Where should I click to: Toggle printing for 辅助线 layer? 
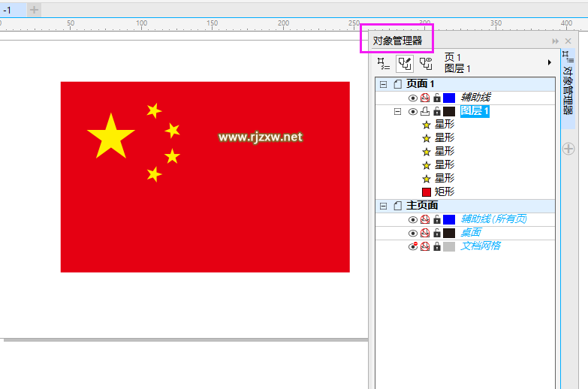(425, 98)
